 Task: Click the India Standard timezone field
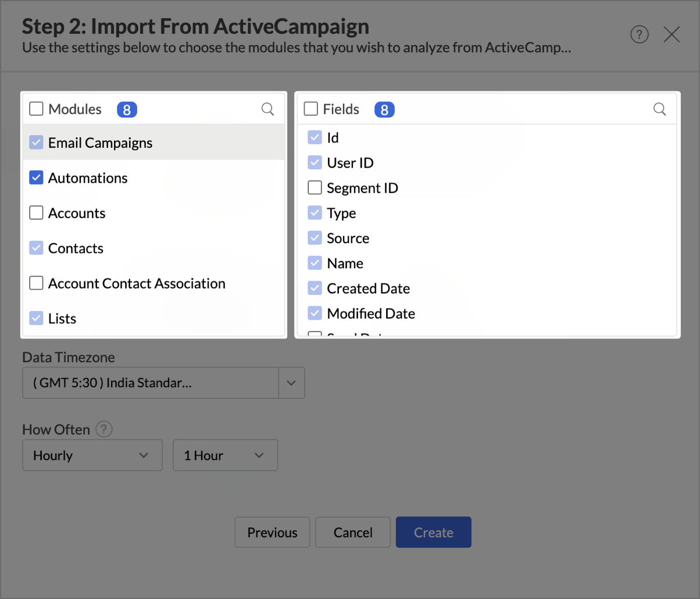coord(151,383)
